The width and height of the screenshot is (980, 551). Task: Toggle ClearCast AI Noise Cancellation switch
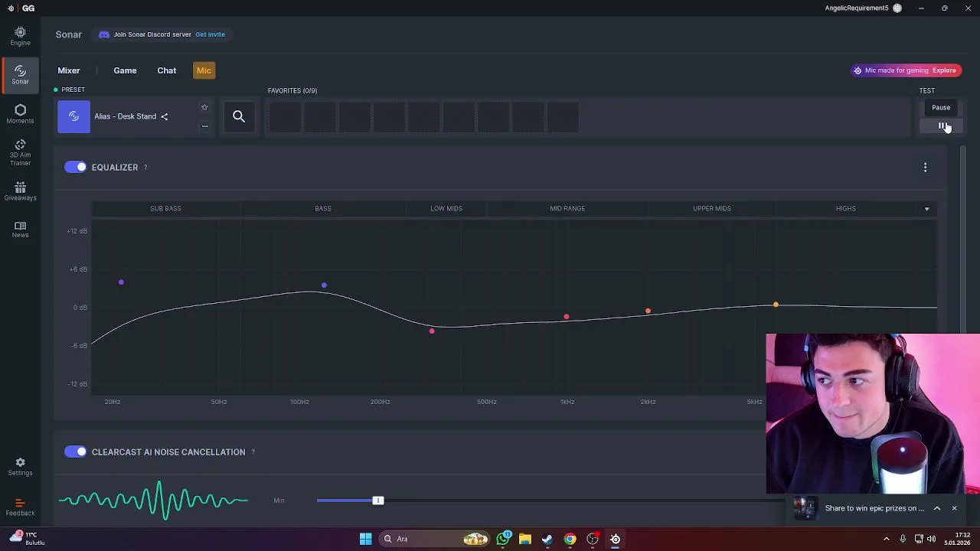75,452
